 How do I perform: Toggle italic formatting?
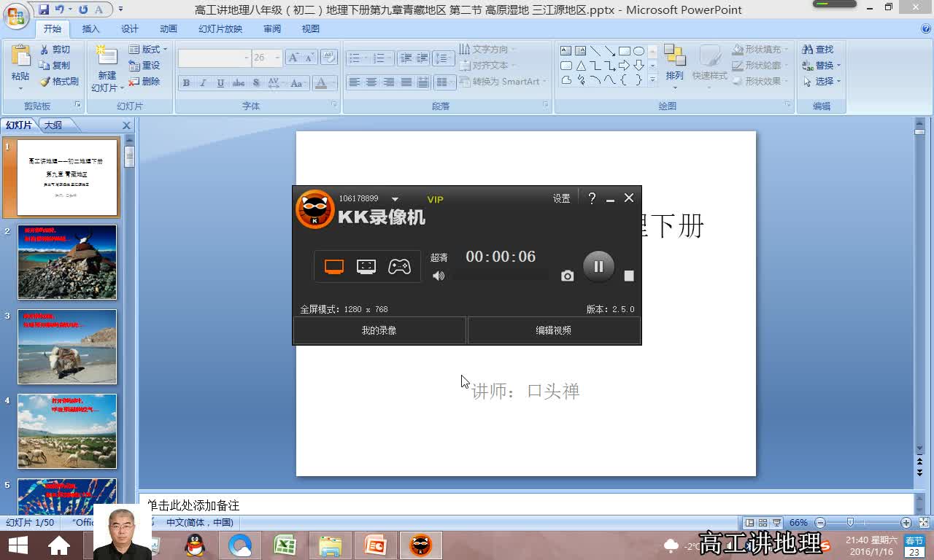[x=203, y=83]
